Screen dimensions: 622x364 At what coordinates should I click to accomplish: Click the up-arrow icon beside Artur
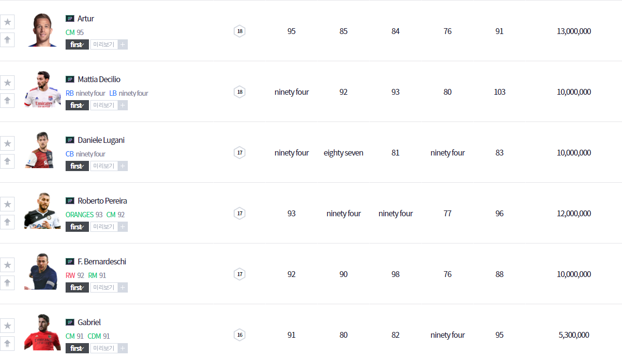pos(7,40)
